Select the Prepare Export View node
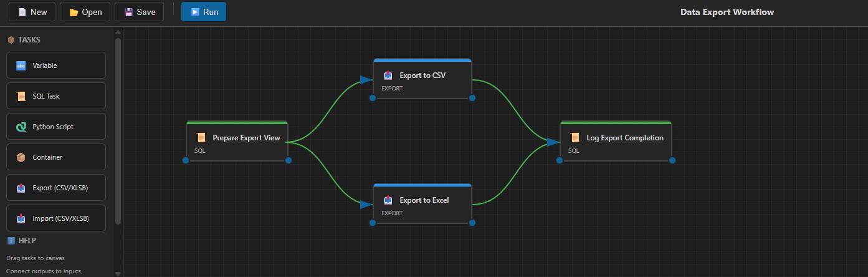 click(237, 142)
